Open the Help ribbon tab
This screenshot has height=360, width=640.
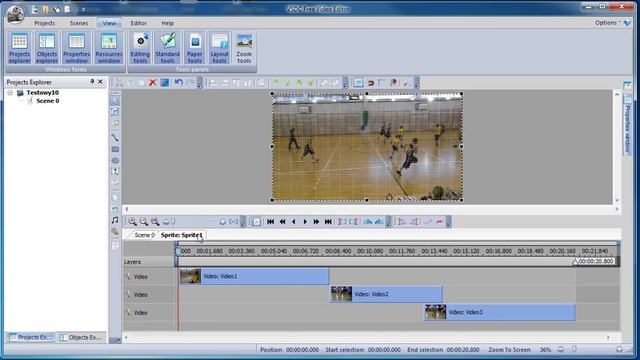[167, 23]
